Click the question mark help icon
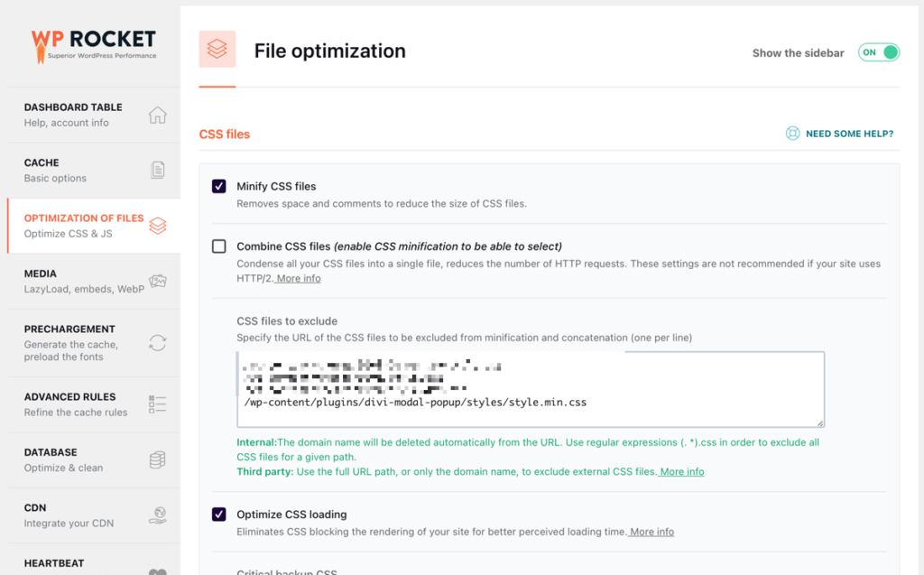This screenshot has height=575, width=924. [792, 133]
